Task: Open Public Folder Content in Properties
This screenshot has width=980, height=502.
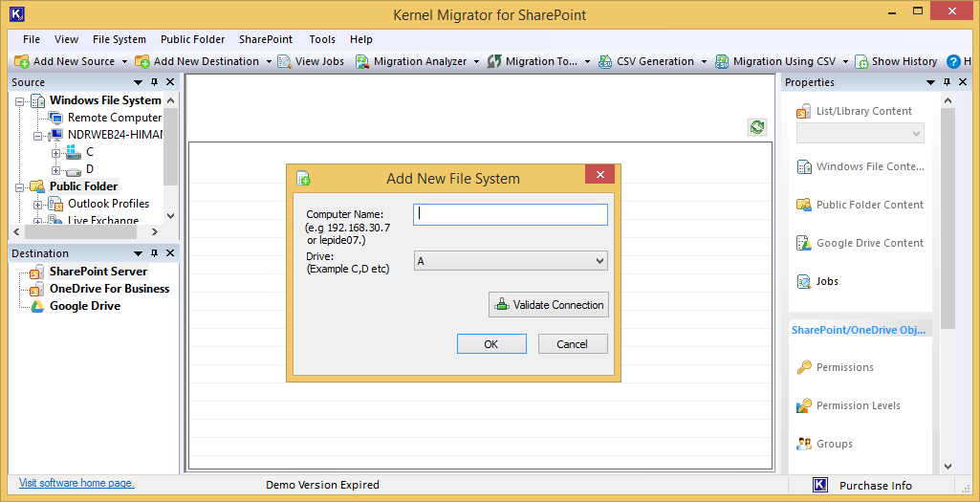Action: (x=870, y=205)
